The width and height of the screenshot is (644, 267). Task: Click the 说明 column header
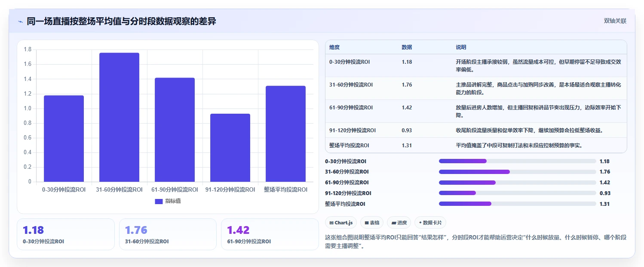461,47
